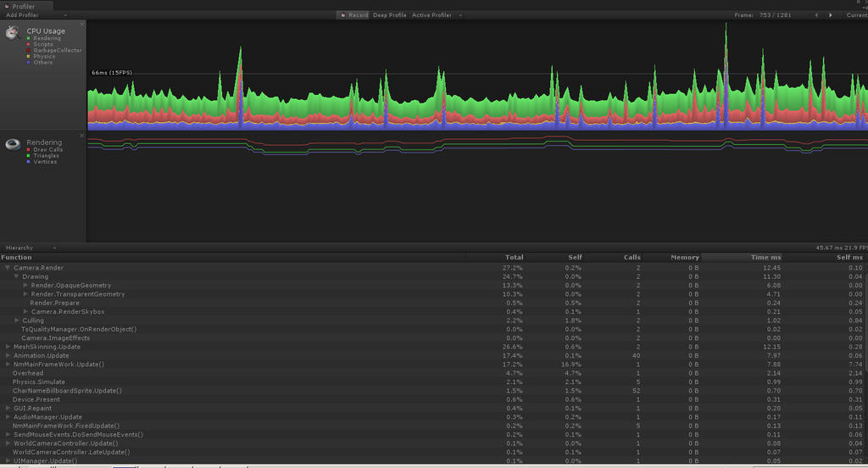This screenshot has width=868, height=468.
Task: Open the Active Profiler dropdown
Action: click(x=437, y=15)
